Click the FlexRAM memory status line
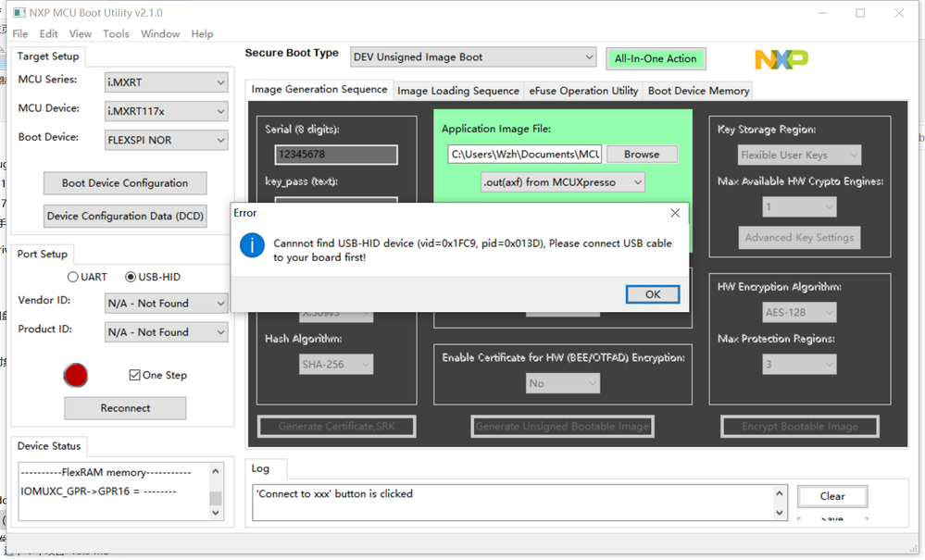925x560 pixels. click(x=106, y=472)
